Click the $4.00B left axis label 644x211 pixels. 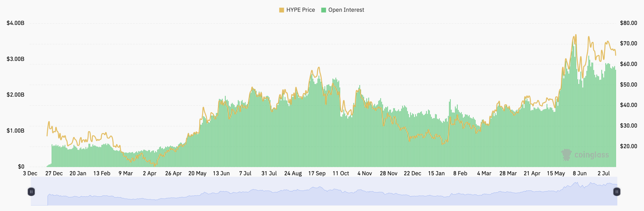coord(16,23)
